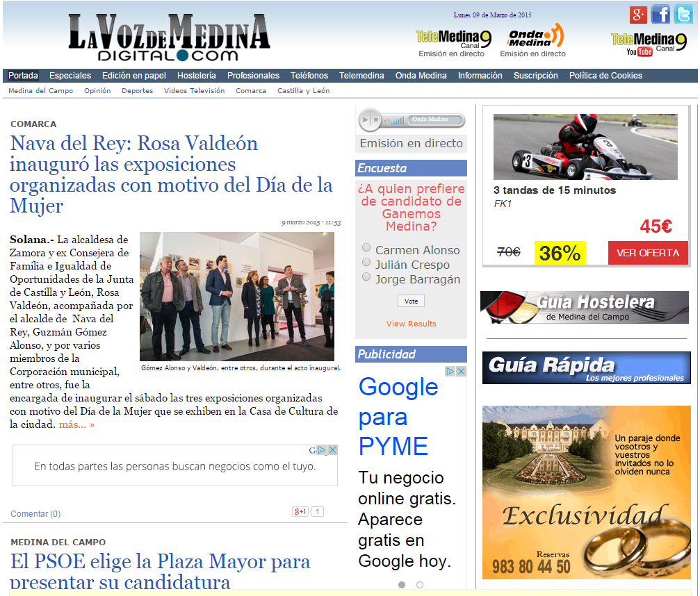The height and width of the screenshot is (596, 700).
Task: Close the 'En todas partes' banner ad
Action: click(x=332, y=450)
